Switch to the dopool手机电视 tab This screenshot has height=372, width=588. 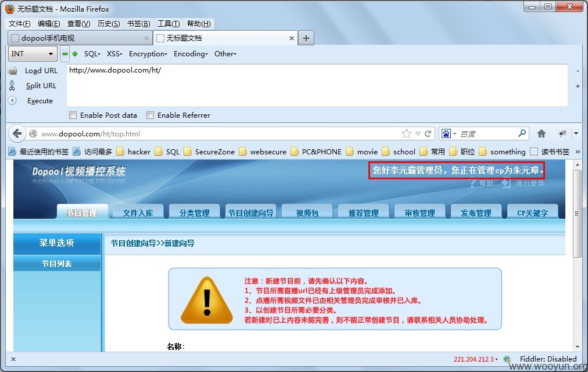tap(80, 38)
